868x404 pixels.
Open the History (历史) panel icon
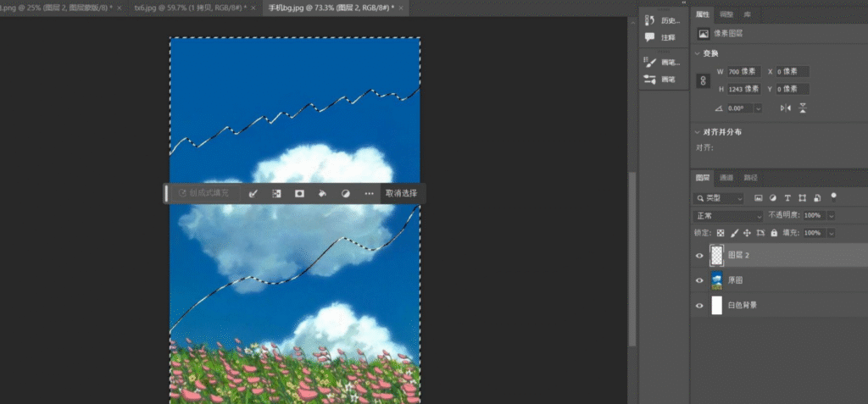click(650, 20)
